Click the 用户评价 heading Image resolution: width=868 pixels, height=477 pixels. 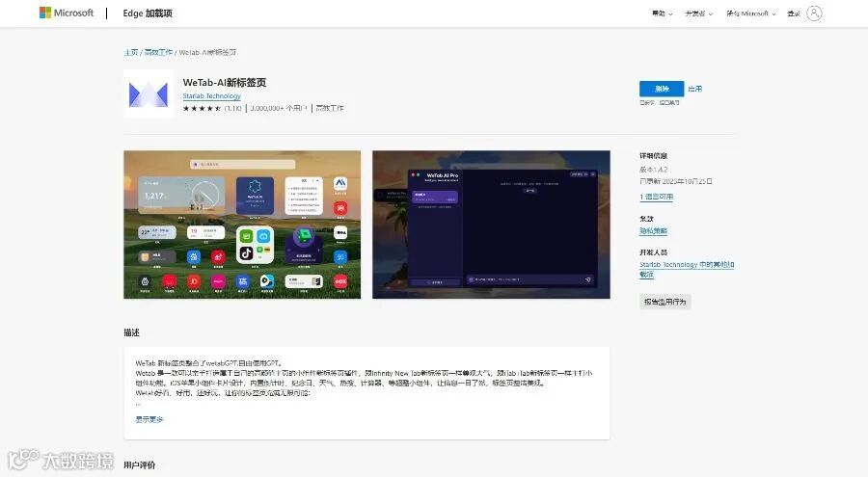pyautogui.click(x=140, y=464)
